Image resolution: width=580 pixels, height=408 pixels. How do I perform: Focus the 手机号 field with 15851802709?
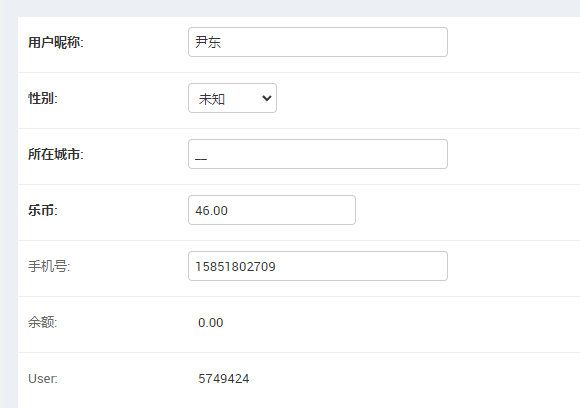[318, 266]
